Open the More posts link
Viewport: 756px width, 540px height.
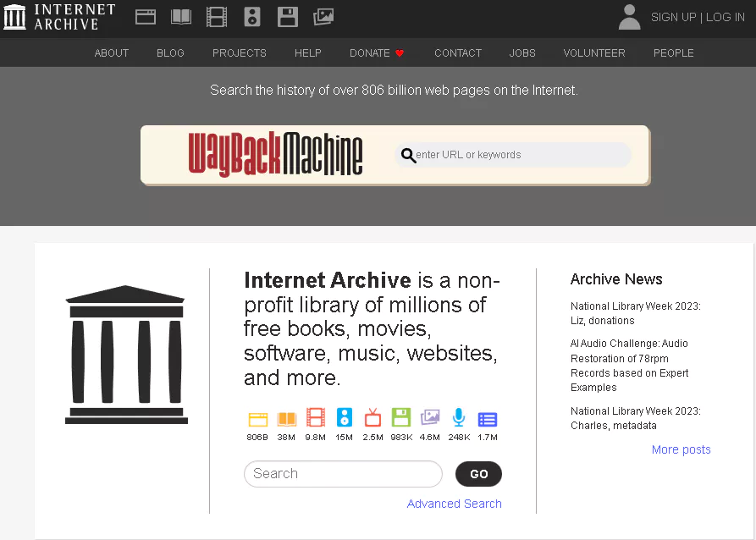[681, 449]
